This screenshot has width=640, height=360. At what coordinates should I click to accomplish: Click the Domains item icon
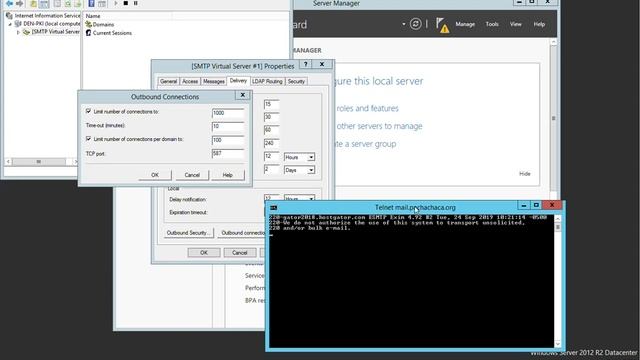click(88, 24)
